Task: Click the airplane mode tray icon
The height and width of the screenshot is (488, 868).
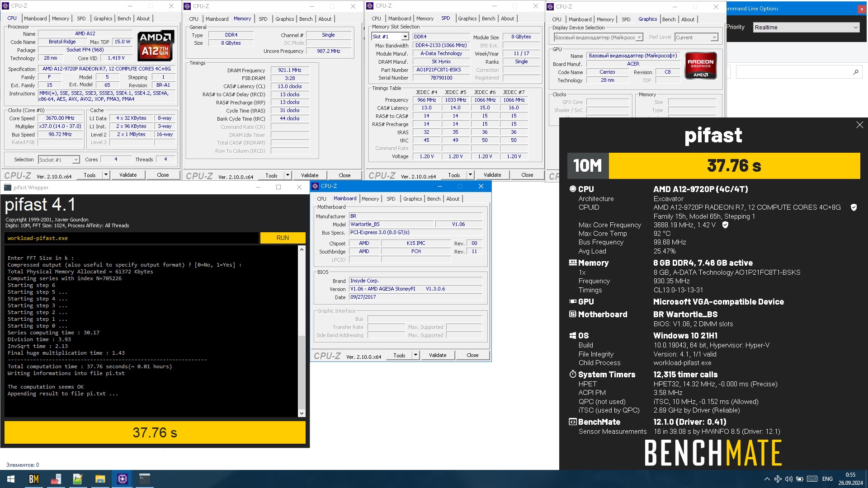Action: point(778,479)
